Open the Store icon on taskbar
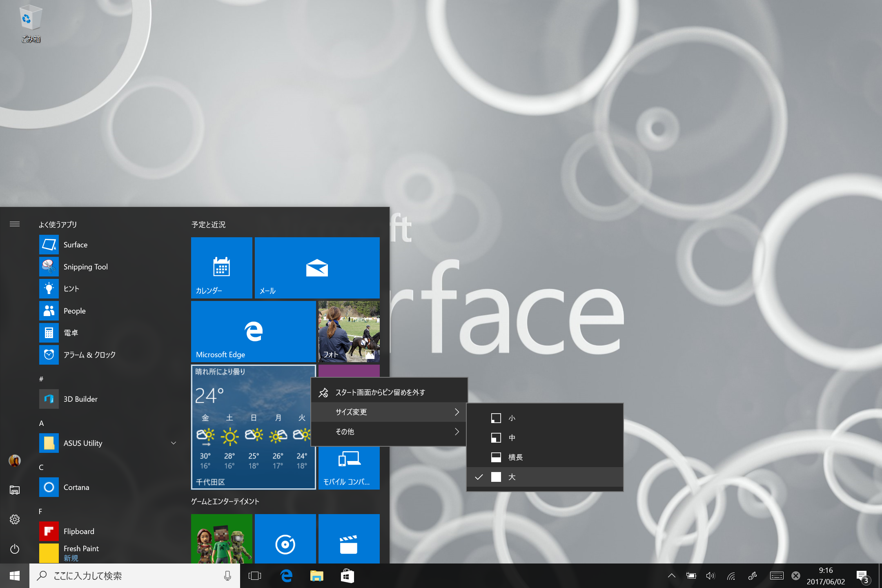The height and width of the screenshot is (588, 882). (347, 576)
